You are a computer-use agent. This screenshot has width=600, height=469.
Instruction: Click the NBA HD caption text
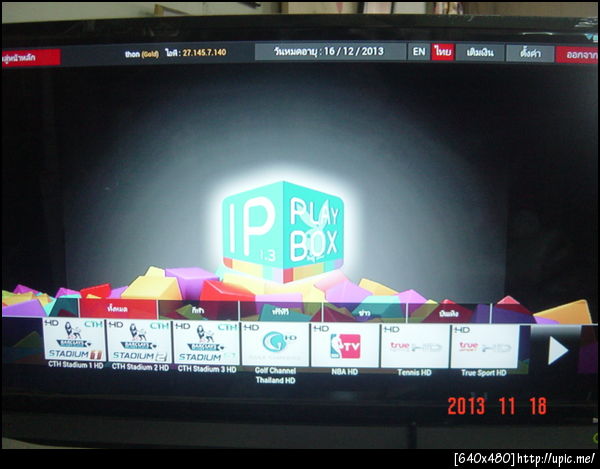(345, 371)
